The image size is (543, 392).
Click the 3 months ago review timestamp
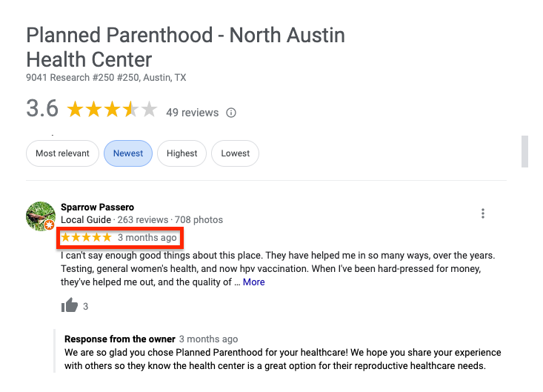[147, 238]
